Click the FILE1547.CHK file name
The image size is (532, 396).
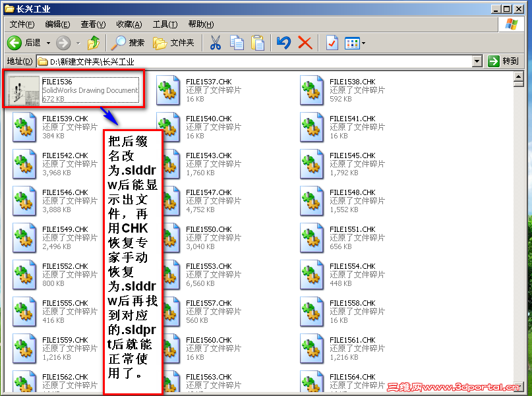tap(209, 192)
